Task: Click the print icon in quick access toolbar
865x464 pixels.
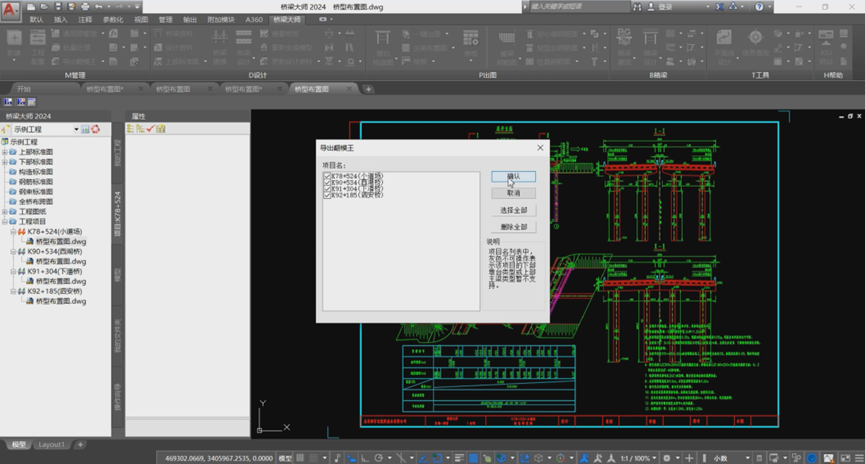Action: (x=84, y=7)
